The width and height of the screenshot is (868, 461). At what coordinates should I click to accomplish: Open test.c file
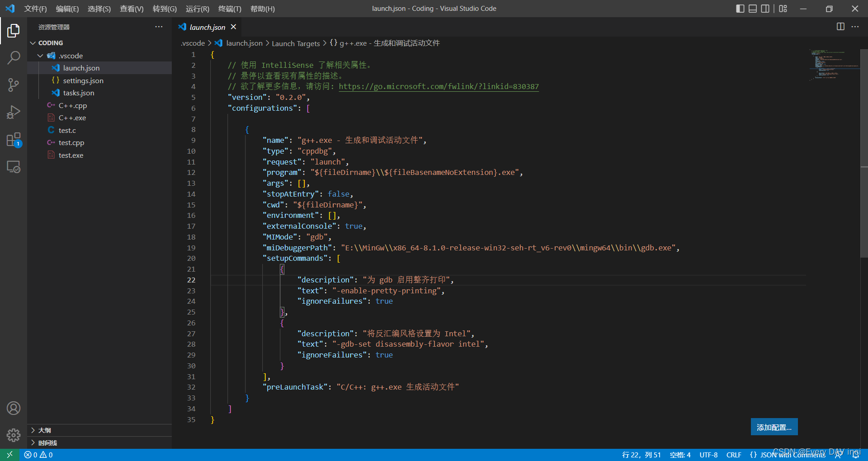pos(99,130)
